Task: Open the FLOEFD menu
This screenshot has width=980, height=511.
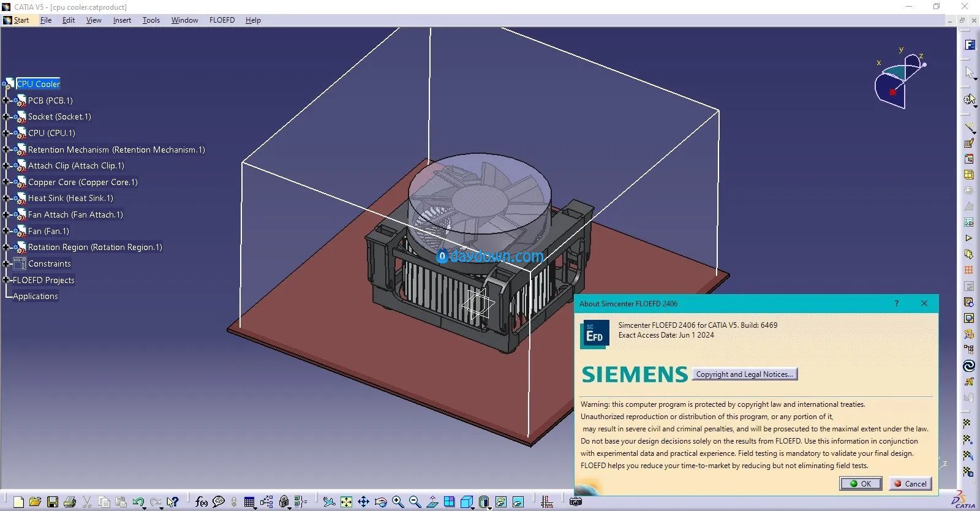Action: pos(222,20)
